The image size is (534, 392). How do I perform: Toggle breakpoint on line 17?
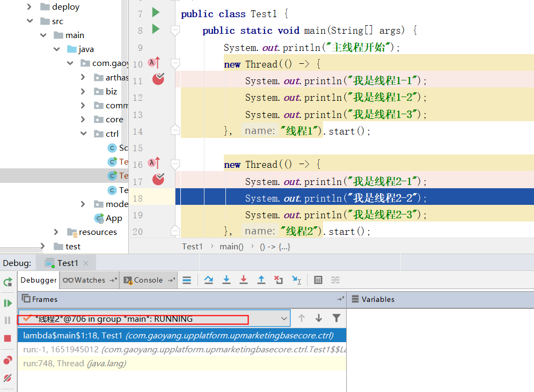[158, 179]
